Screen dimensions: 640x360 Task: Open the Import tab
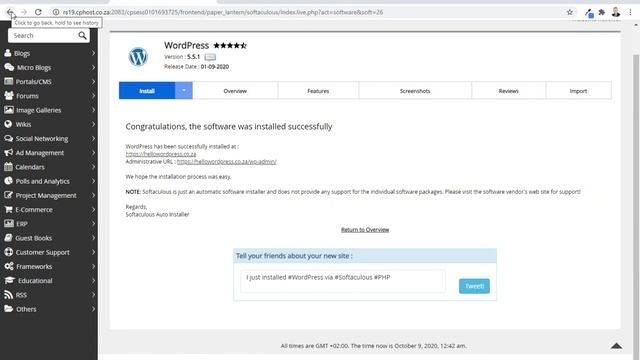tap(578, 91)
